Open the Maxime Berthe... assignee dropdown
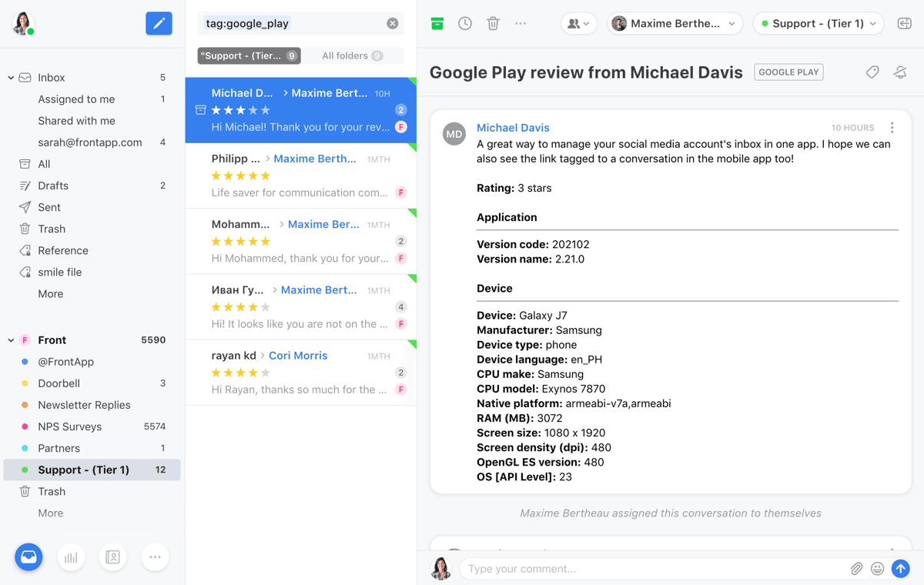Image resolution: width=924 pixels, height=585 pixels. 675,24
